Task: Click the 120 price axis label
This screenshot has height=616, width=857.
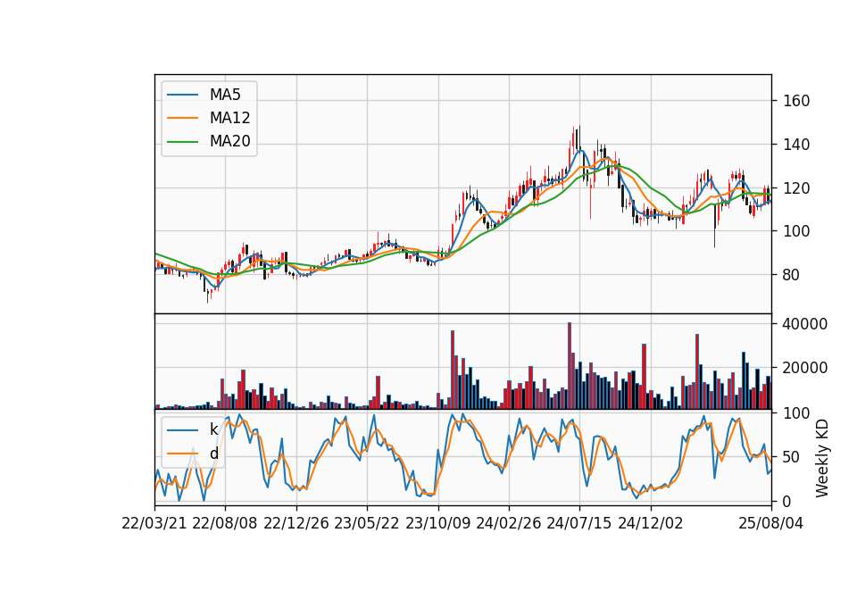Action: pos(795,188)
